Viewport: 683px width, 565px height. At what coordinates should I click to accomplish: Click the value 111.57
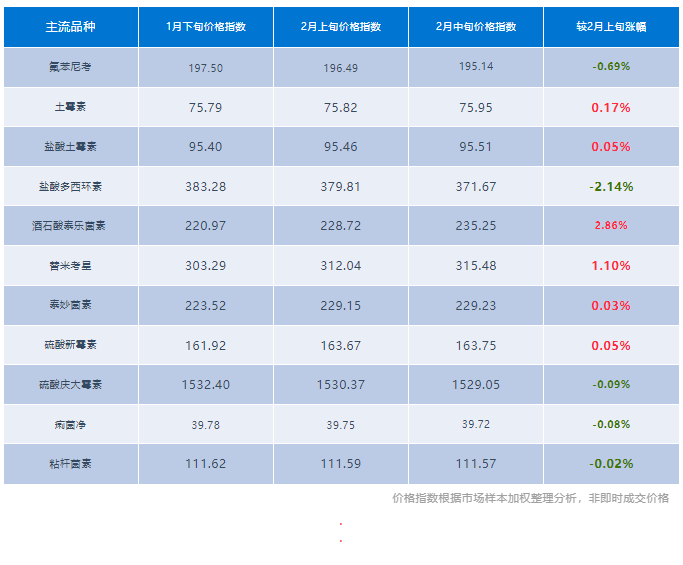[476, 464]
